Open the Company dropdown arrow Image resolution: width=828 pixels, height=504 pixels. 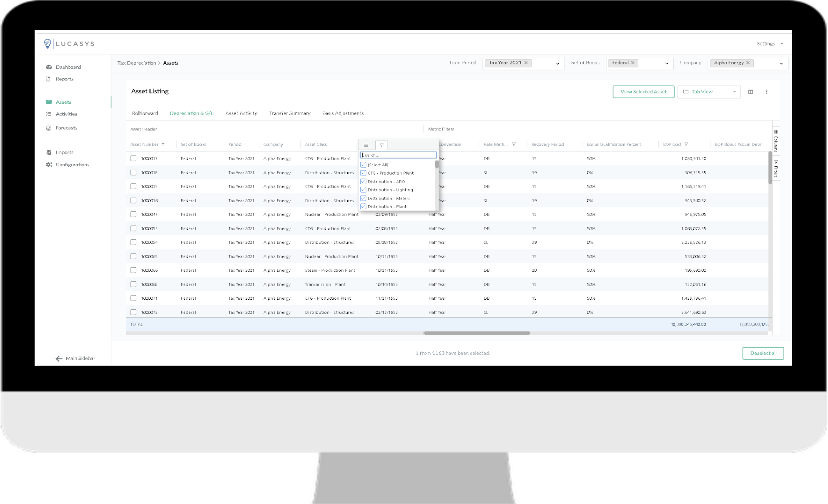781,63
